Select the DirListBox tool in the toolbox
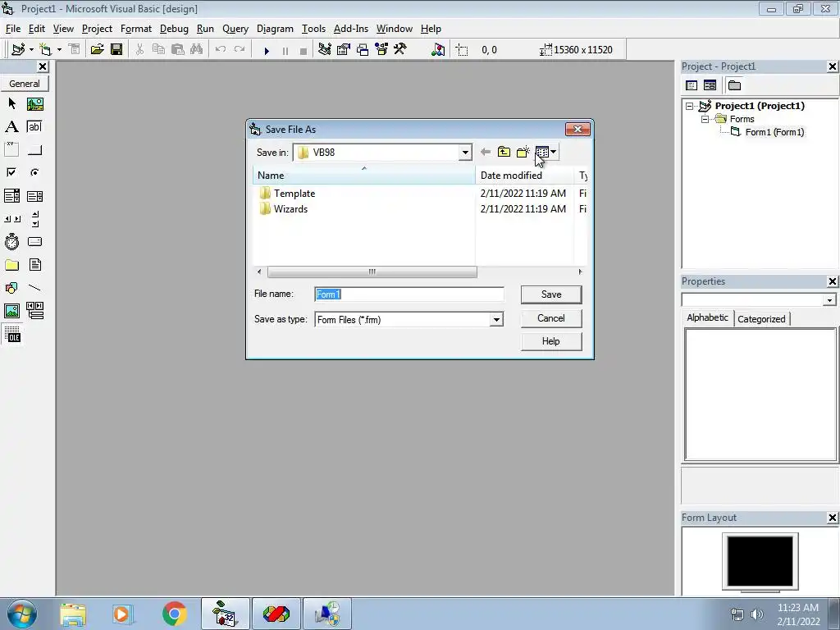 (11, 265)
